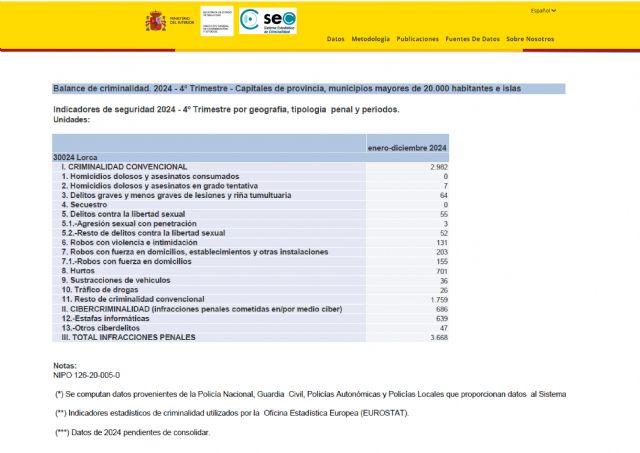This screenshot has width=640, height=453.
Task: Go to the Publicaciones menu item
Action: (x=417, y=39)
